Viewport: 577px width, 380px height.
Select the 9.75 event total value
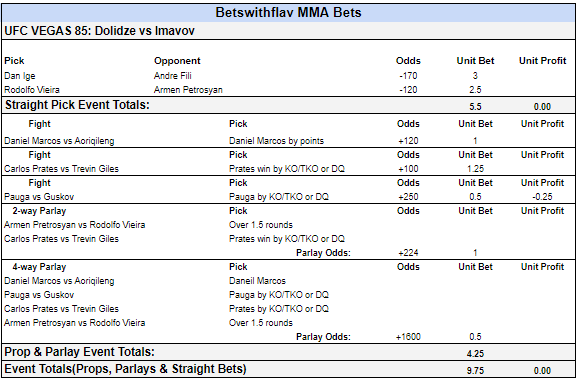(475, 370)
